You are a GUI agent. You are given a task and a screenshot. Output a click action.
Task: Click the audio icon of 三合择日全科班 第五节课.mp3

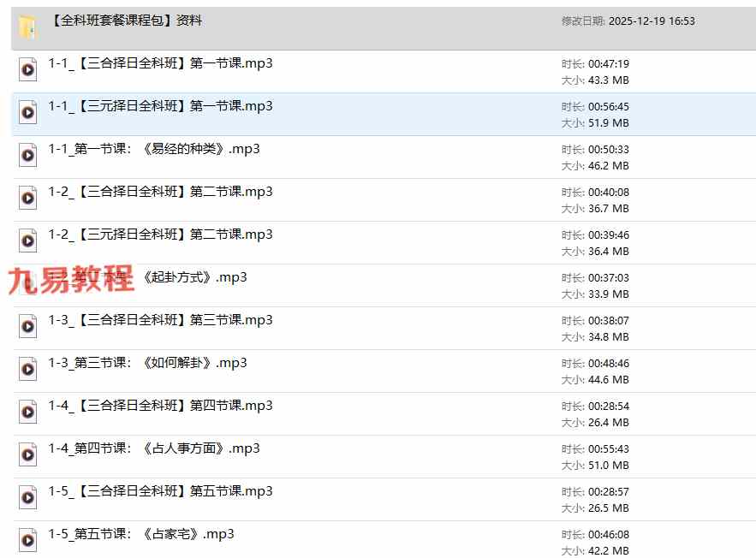(28, 497)
